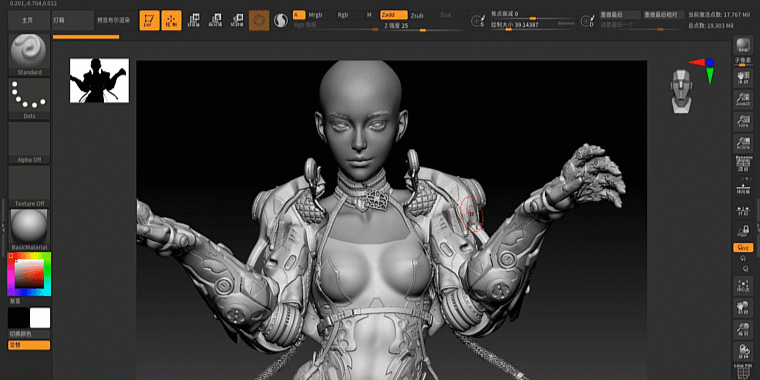This screenshot has height=380, width=760.
Task: Switch to Zcut mode
Action: pyautogui.click(x=445, y=15)
